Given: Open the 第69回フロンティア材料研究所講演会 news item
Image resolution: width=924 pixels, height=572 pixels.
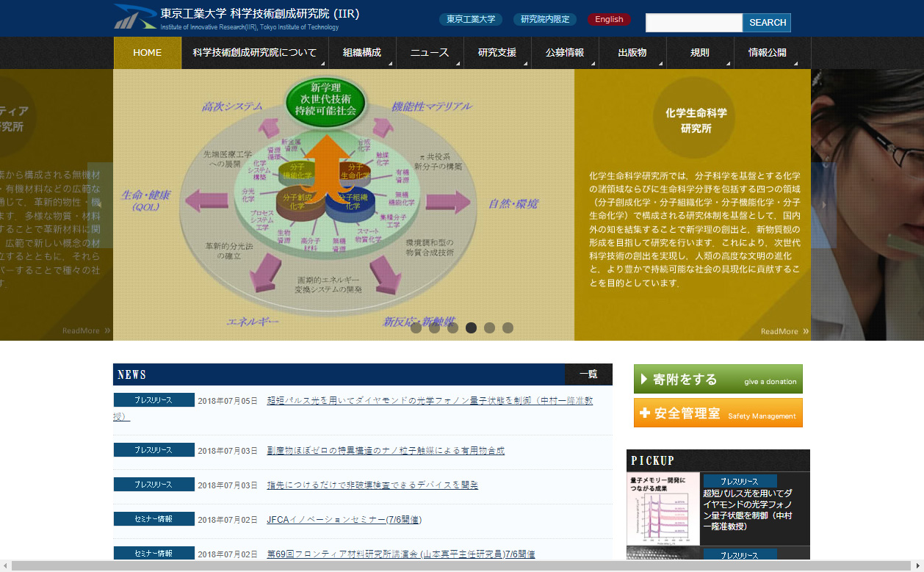Looking at the screenshot, I should [400, 554].
